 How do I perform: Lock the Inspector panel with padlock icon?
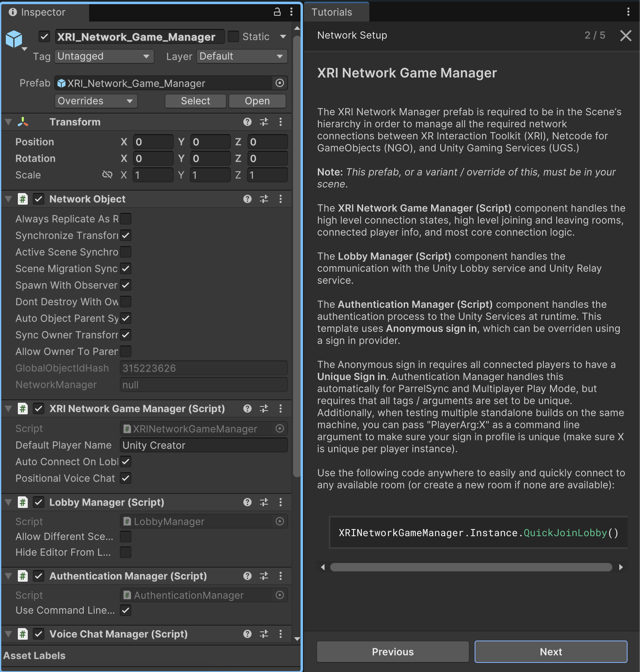point(277,12)
